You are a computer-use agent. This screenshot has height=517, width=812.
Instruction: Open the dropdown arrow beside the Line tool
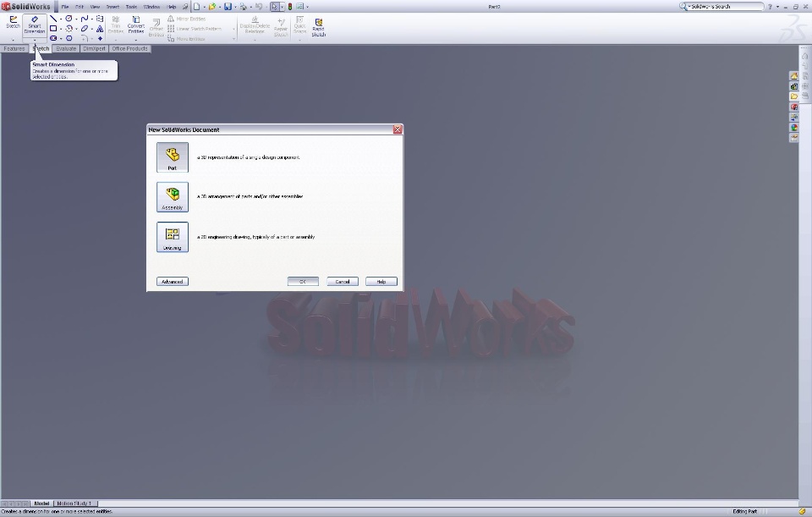[61, 19]
